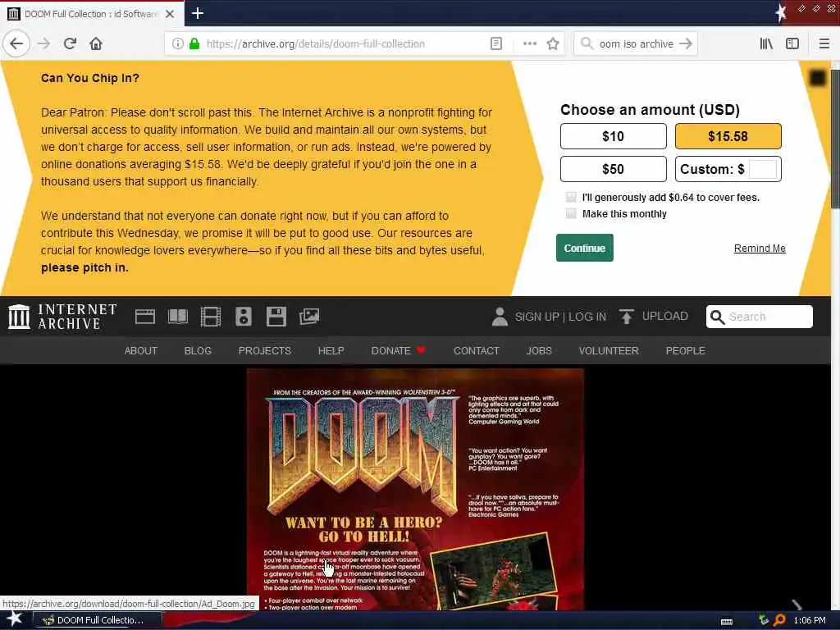Select the DOOM Full Collection tab
The image size is (840, 630).
point(92,14)
